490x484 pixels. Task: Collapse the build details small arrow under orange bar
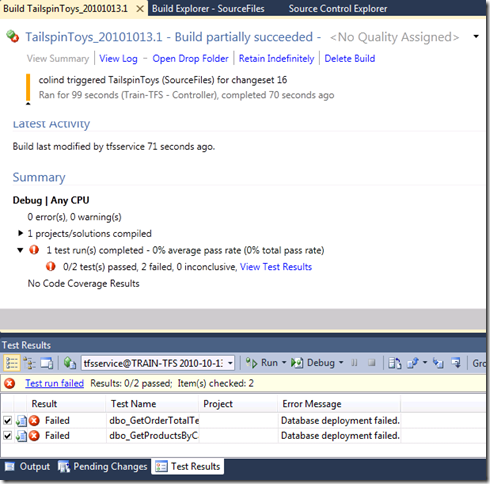click(28, 103)
